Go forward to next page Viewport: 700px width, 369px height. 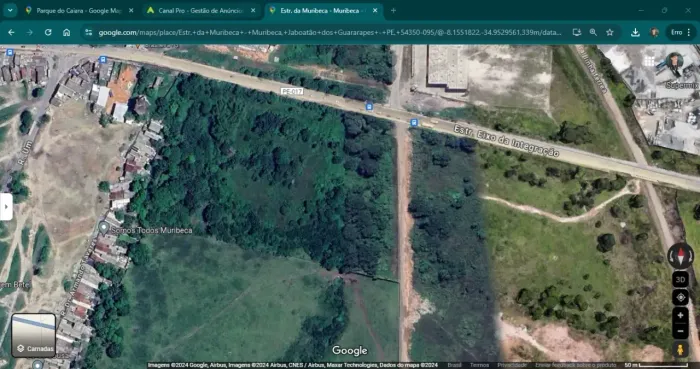click(x=29, y=32)
